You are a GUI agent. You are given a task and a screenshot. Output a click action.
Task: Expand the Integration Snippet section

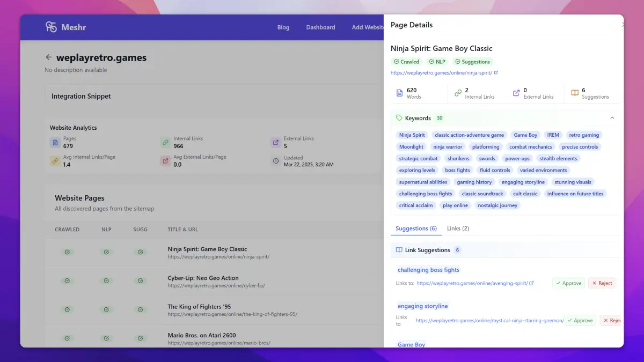tap(81, 97)
